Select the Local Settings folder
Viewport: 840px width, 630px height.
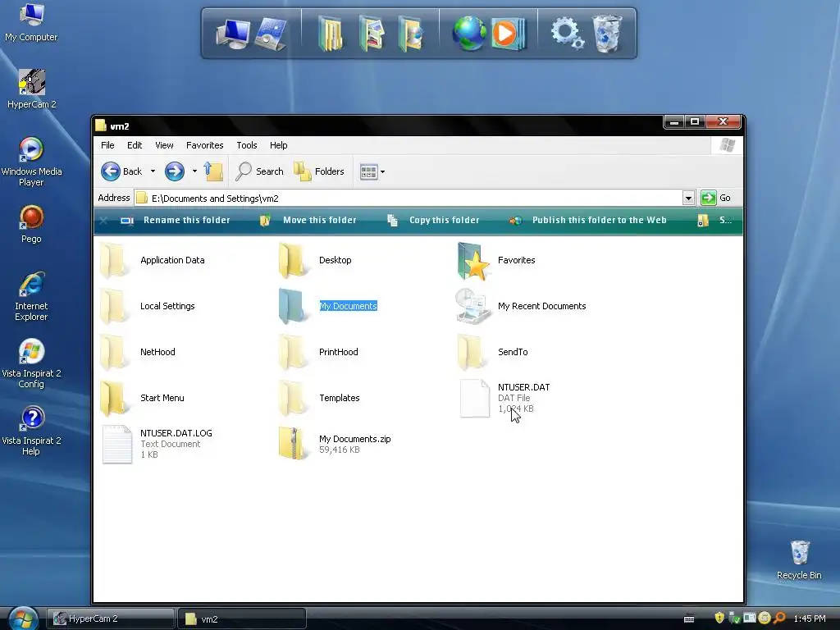[x=148, y=307]
